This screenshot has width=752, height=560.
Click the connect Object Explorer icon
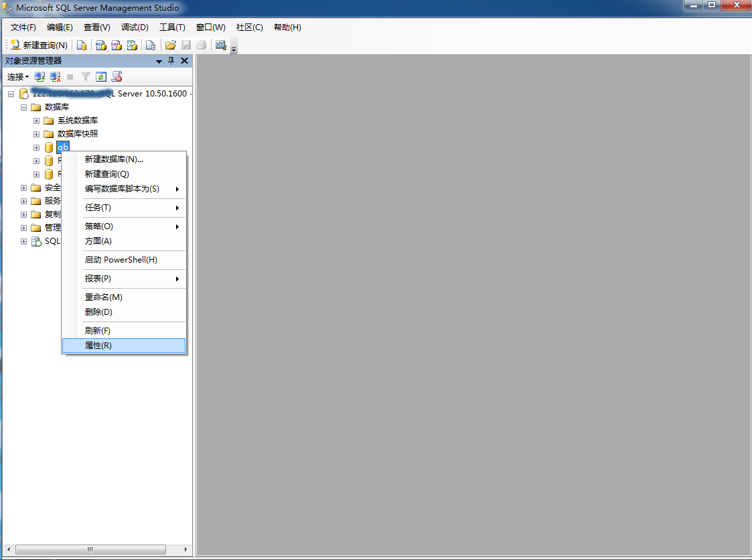pos(40,77)
